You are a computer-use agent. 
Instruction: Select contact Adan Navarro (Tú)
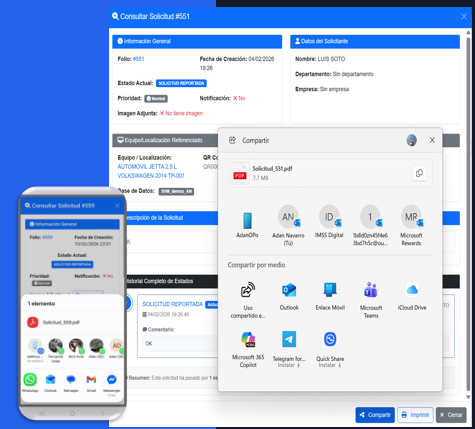coord(288,225)
